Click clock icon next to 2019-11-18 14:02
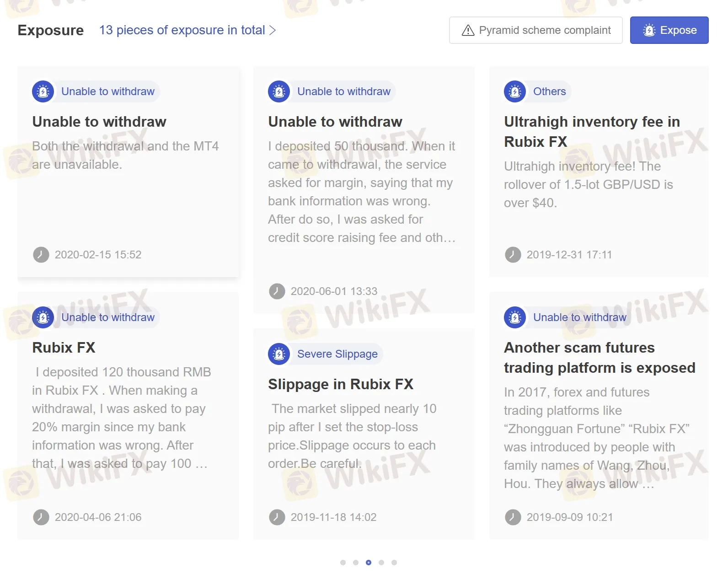Viewport: 728px width, 579px height. [277, 517]
